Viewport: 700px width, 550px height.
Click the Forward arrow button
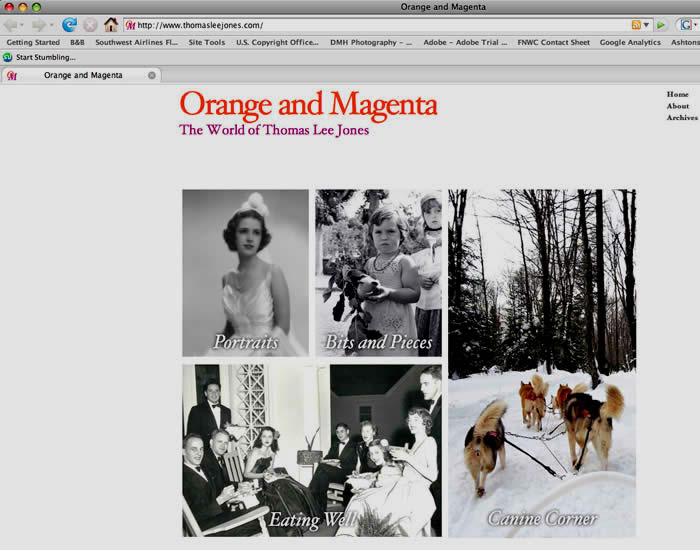pos(38,25)
